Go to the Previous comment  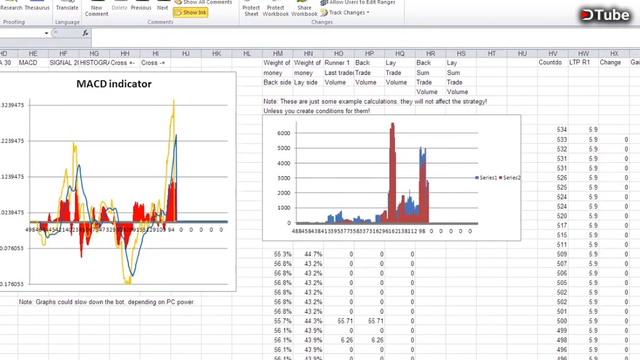click(141, 6)
